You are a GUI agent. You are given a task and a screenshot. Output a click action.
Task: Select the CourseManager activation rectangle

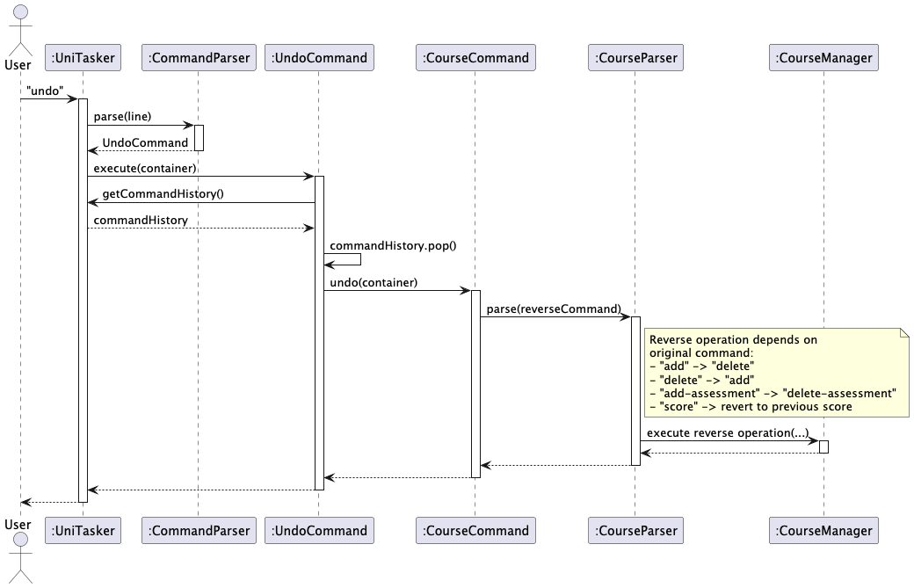point(823,446)
